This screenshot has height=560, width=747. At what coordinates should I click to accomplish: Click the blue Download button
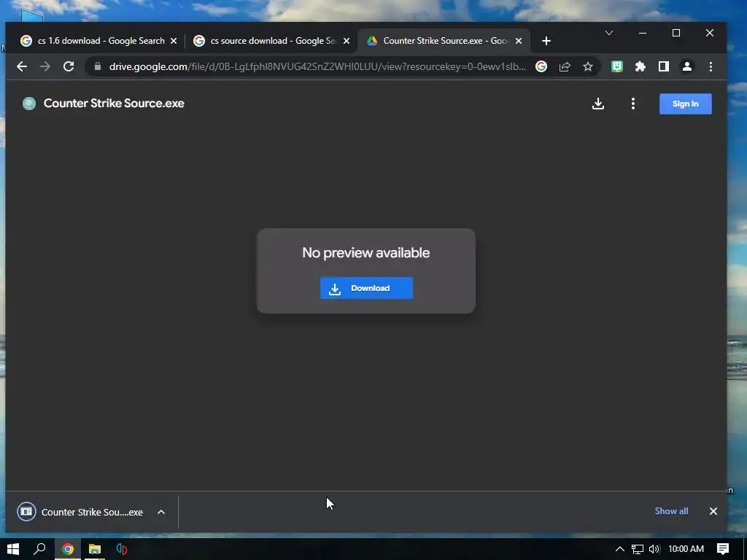point(366,288)
